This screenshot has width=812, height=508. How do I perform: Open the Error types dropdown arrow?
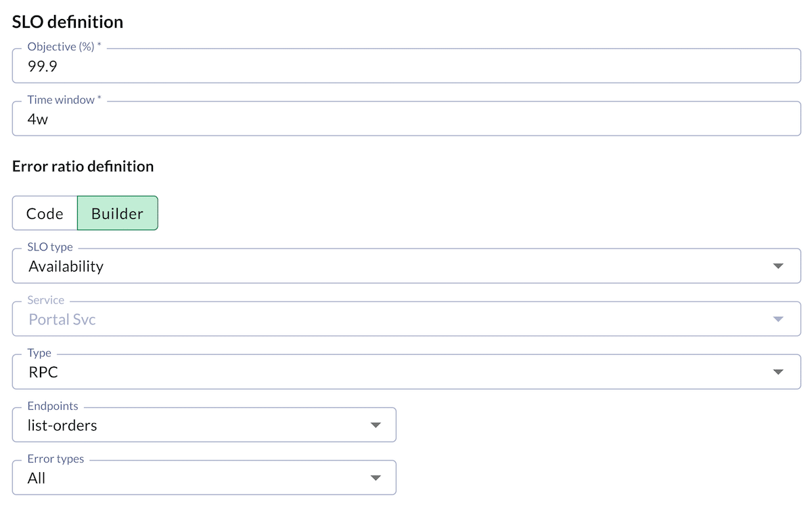(376, 477)
